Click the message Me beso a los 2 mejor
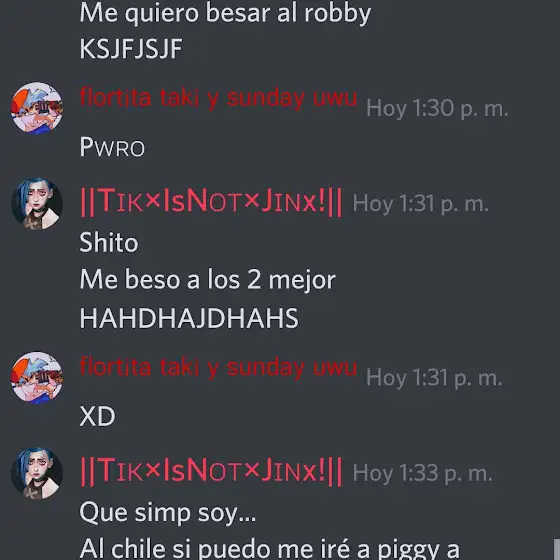 208,280
